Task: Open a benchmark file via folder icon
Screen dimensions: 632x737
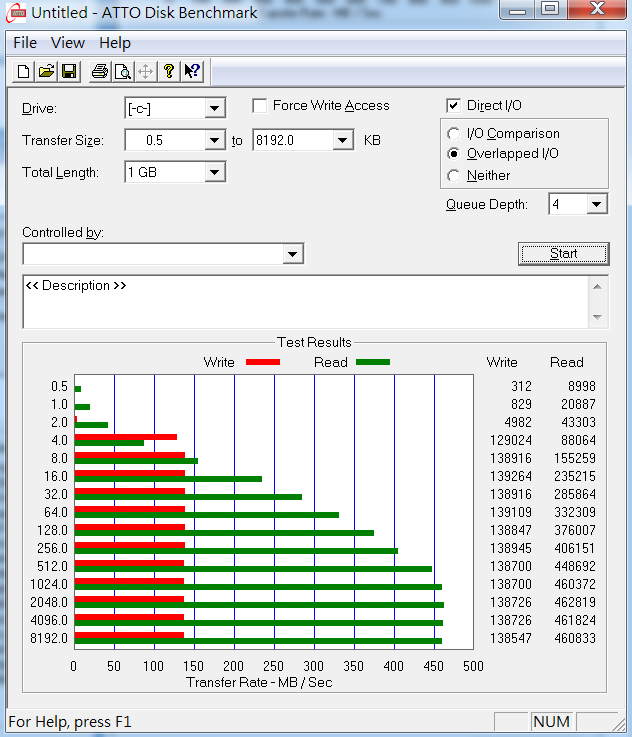Action: 46,71
